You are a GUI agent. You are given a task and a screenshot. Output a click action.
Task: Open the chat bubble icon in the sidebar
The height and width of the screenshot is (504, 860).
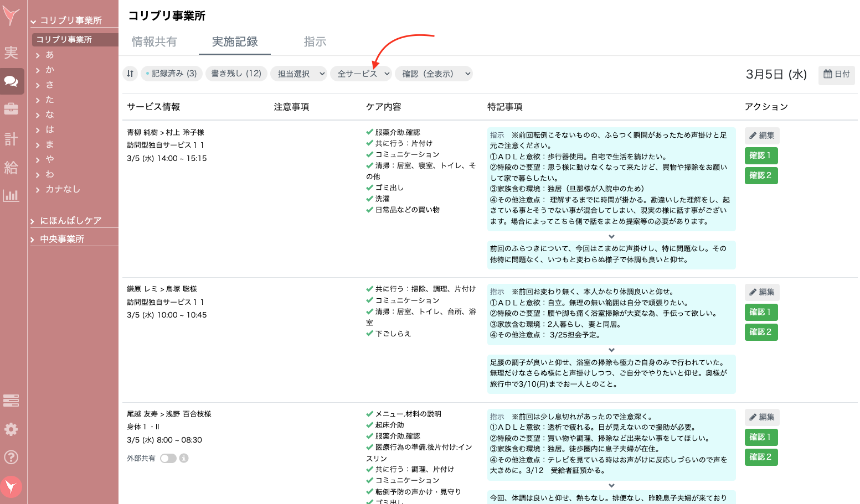(11, 81)
